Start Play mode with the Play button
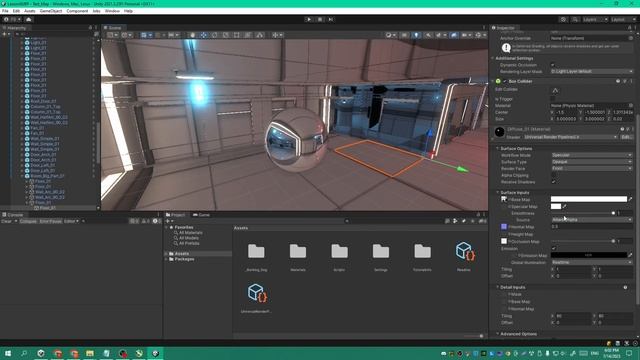The width and height of the screenshot is (640, 360). [309, 19]
